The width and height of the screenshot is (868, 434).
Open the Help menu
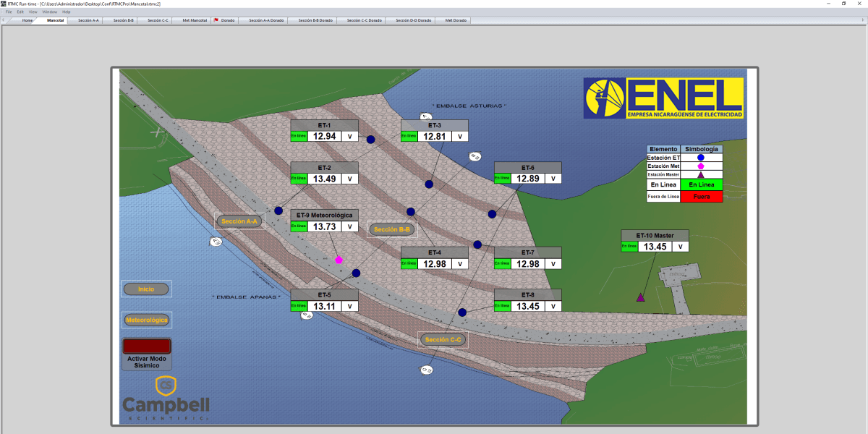point(67,12)
